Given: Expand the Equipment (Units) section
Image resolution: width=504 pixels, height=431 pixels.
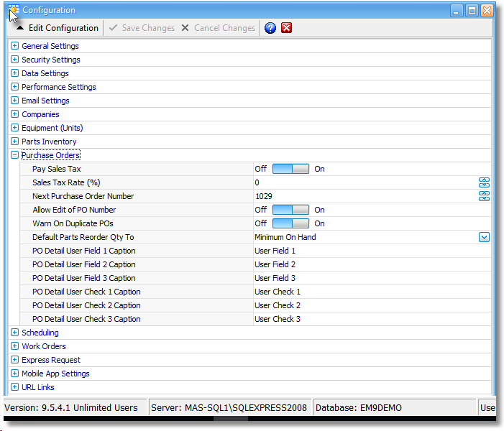Looking at the screenshot, I should coord(14,128).
